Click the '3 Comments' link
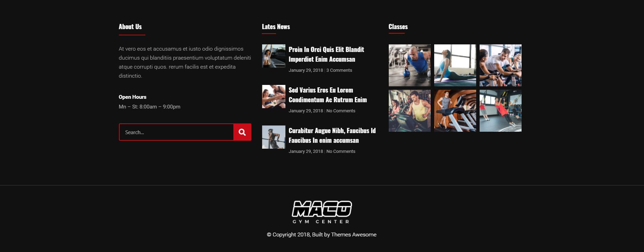The image size is (644, 252). 339,70
